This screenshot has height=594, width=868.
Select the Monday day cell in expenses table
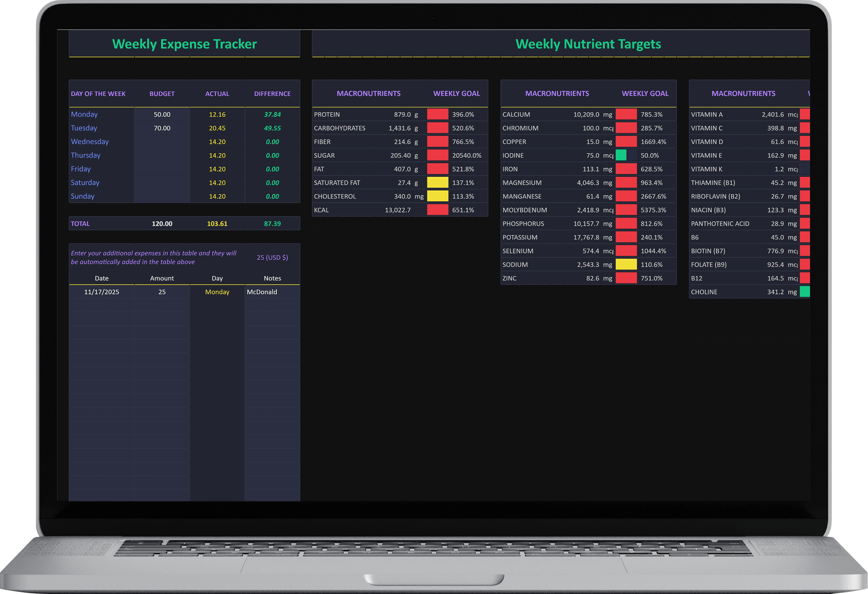[x=217, y=292]
